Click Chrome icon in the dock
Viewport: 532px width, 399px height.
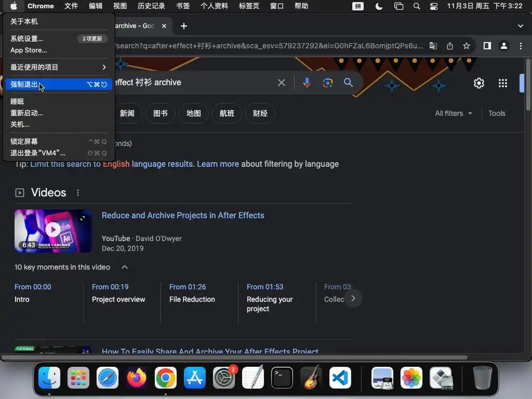tap(166, 378)
